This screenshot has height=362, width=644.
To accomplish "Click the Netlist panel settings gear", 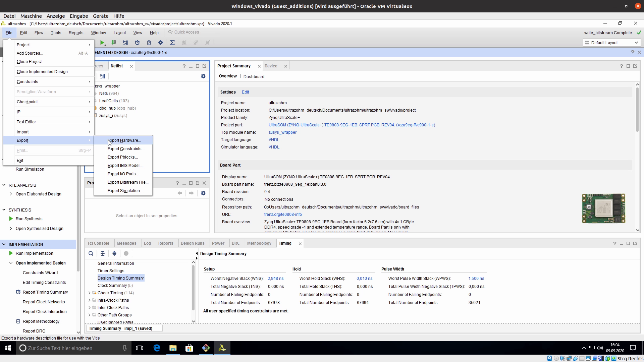I will [x=203, y=76].
